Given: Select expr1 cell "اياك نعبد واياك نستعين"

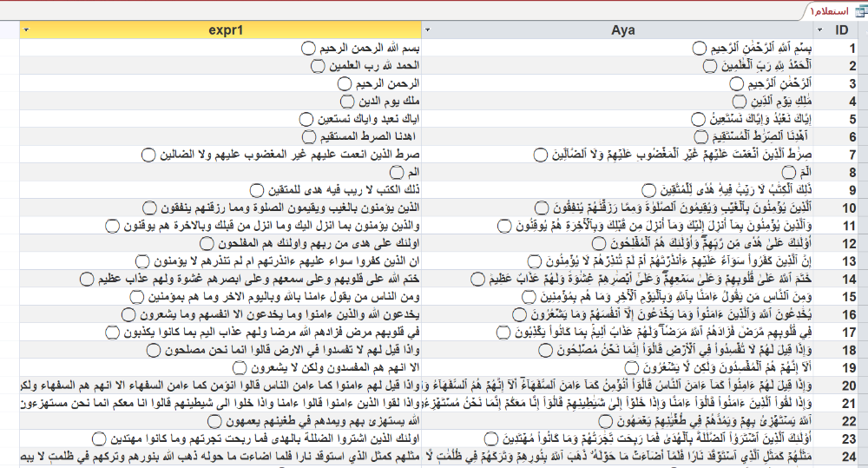Looking at the screenshot, I should pos(220,119).
